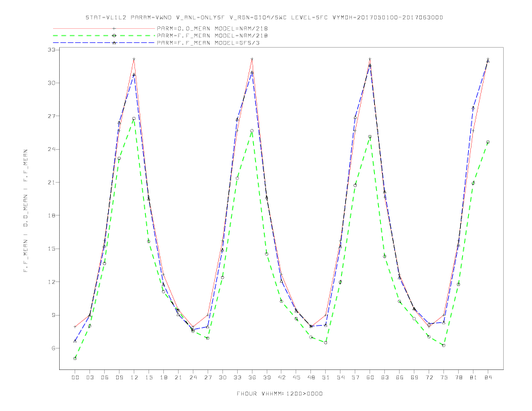
Task: Click x-axis forecast hour label 18
Action: click(x=163, y=377)
